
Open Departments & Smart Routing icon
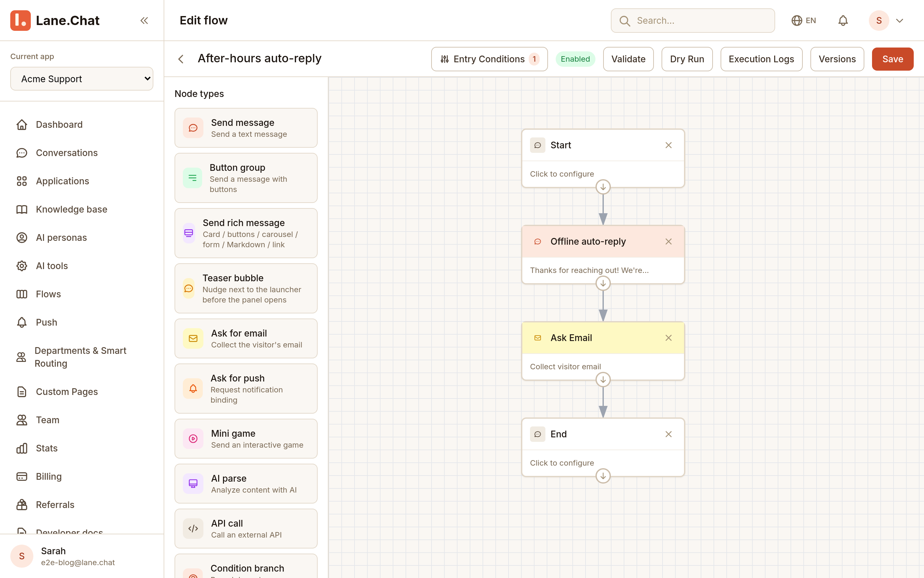click(x=21, y=357)
